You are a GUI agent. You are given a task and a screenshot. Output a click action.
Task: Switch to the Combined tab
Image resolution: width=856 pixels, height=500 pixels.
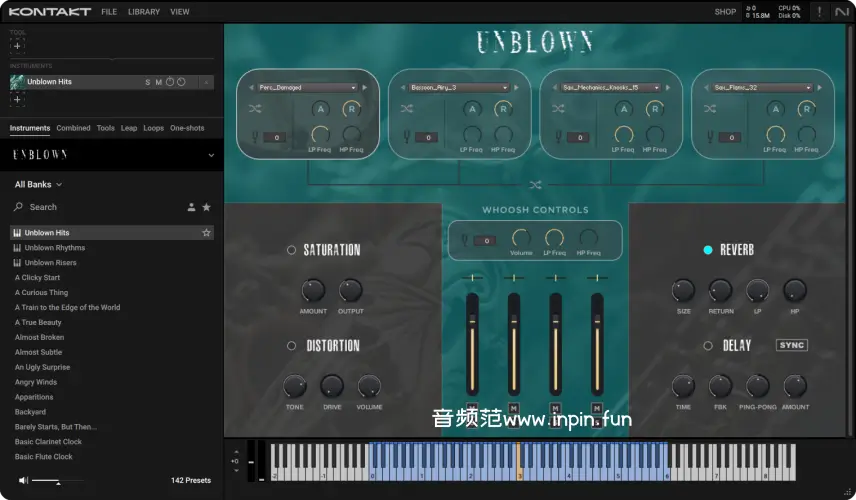73,128
